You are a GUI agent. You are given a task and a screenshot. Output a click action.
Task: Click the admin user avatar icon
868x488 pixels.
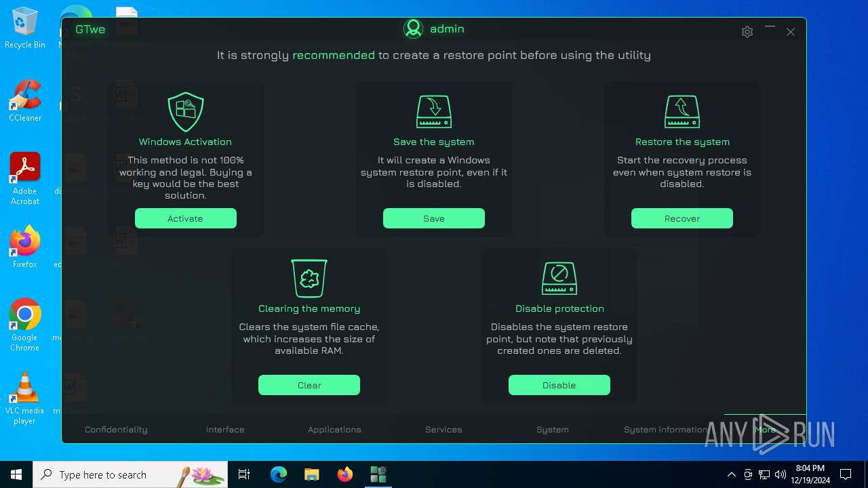pos(413,29)
